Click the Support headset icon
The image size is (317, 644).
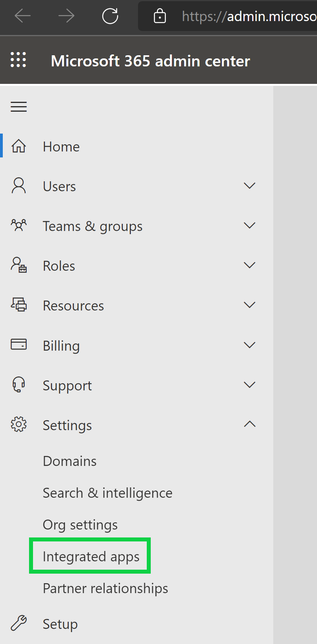pos(19,385)
